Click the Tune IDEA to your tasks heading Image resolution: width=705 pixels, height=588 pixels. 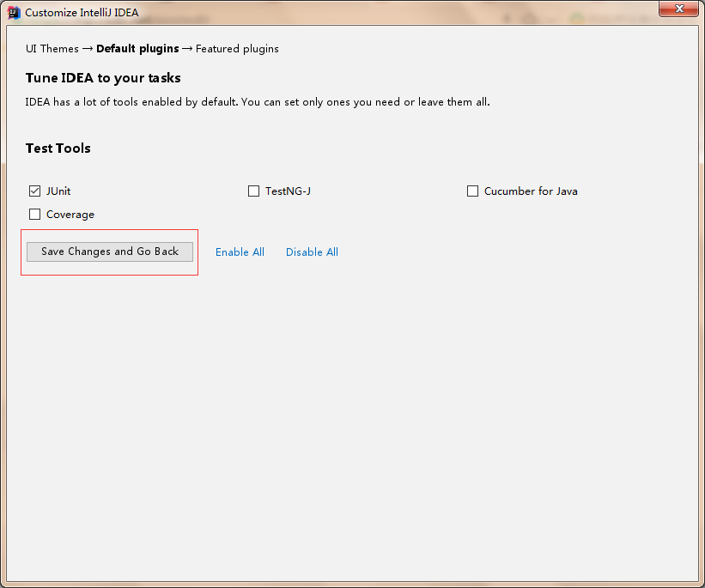103,78
